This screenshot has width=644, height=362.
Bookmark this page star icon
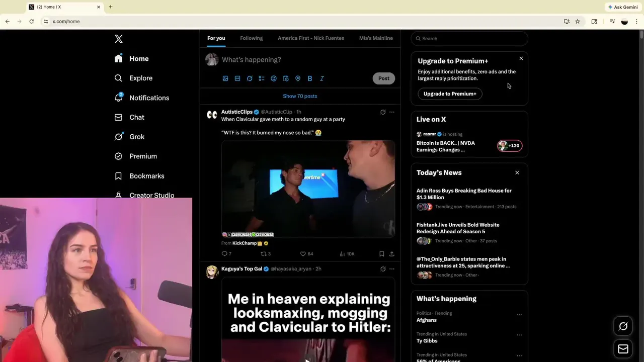click(578, 22)
